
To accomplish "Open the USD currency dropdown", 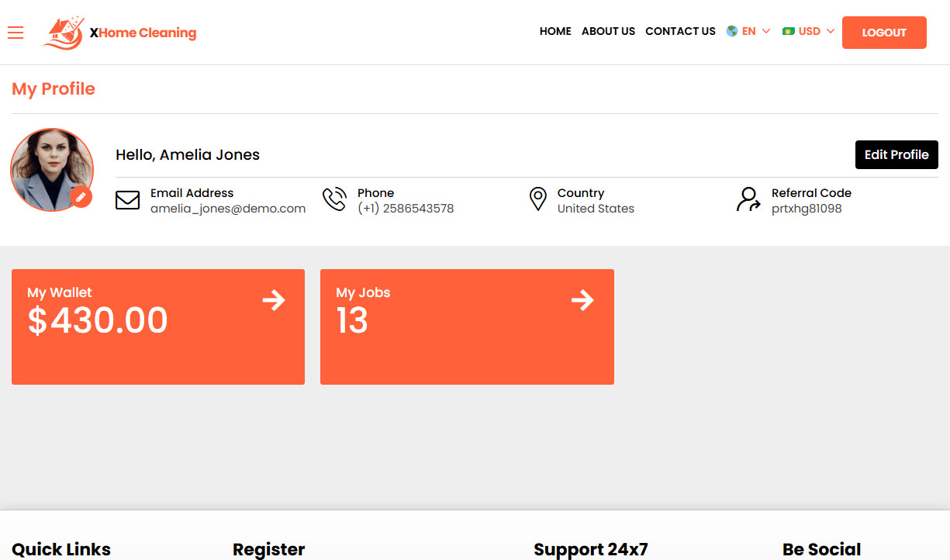I will tap(808, 31).
